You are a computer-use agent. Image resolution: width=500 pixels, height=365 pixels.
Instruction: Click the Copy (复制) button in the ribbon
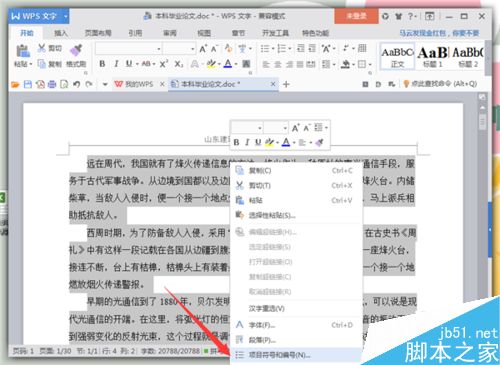coord(49,64)
